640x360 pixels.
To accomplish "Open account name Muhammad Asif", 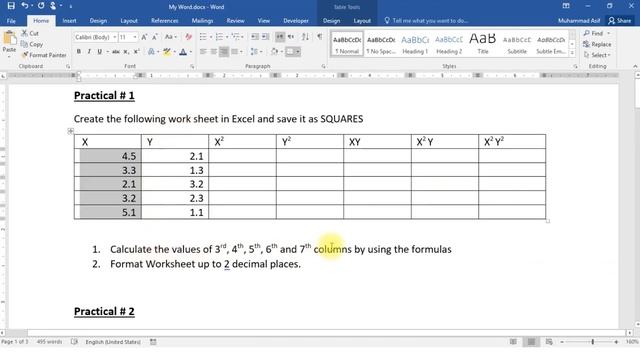I will (579, 21).
